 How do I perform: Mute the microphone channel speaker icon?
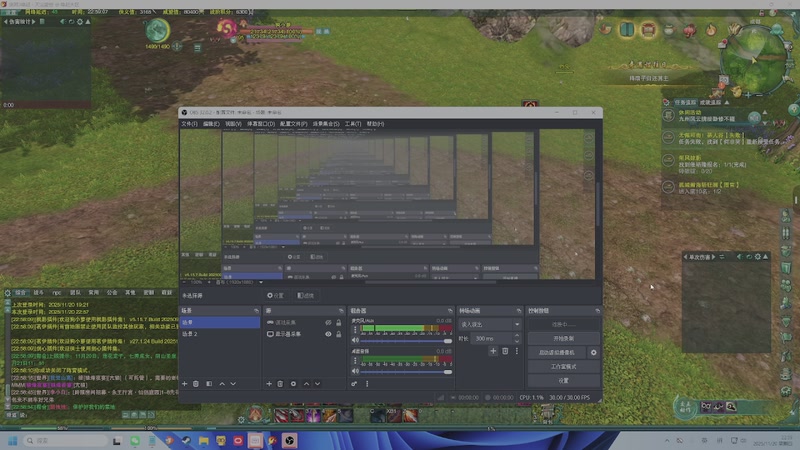tap(355, 340)
